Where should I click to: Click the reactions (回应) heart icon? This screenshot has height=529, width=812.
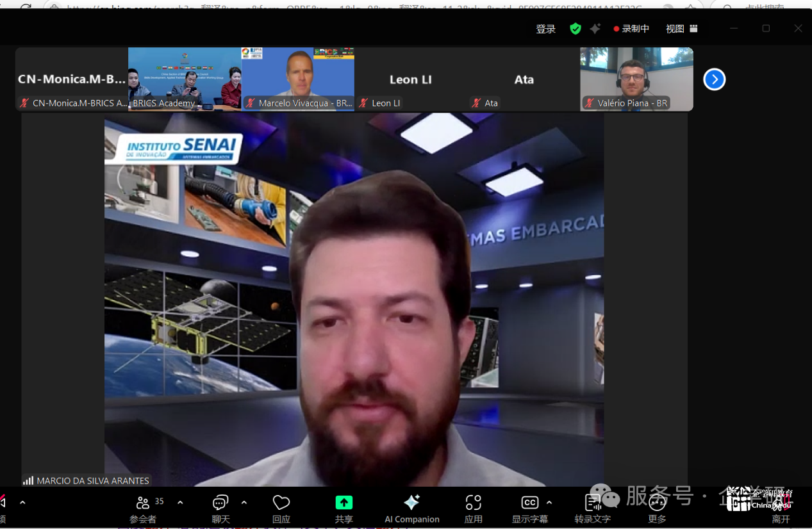(x=281, y=509)
